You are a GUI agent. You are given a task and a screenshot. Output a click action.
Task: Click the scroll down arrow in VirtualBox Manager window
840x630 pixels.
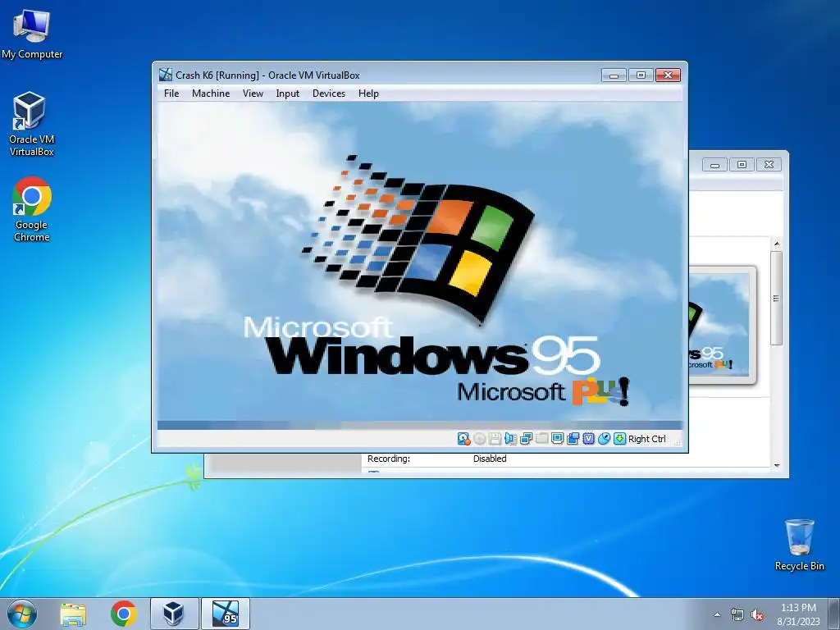777,466
